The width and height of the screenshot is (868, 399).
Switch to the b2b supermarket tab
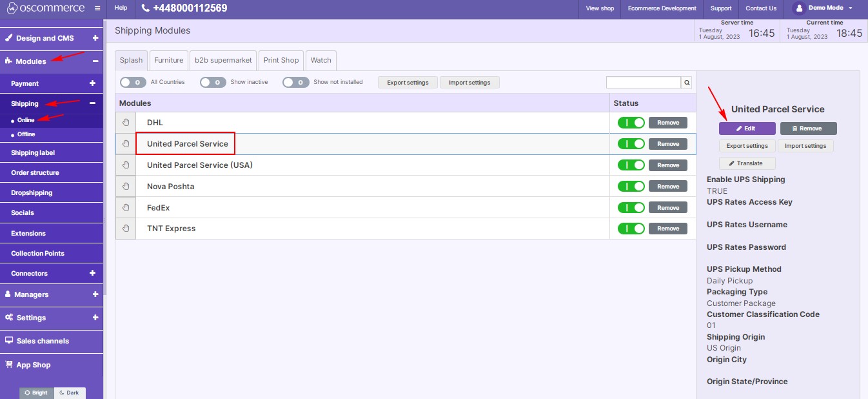224,60
